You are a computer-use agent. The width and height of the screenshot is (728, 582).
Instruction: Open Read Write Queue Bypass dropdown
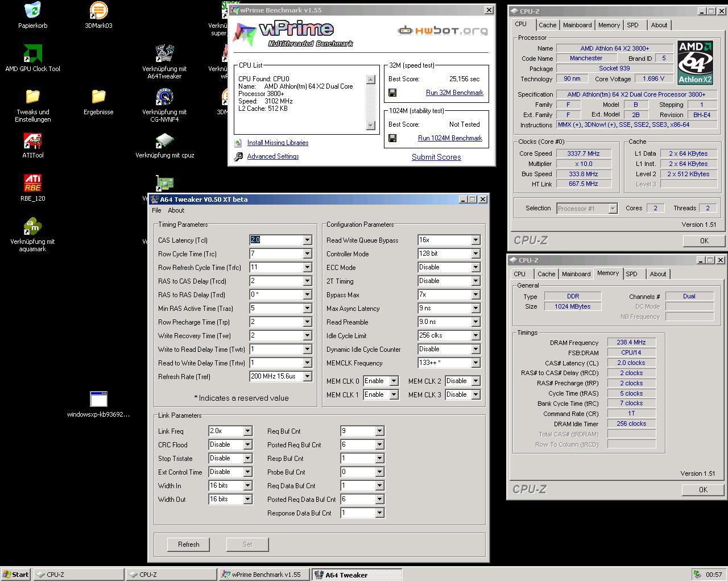[x=475, y=240]
